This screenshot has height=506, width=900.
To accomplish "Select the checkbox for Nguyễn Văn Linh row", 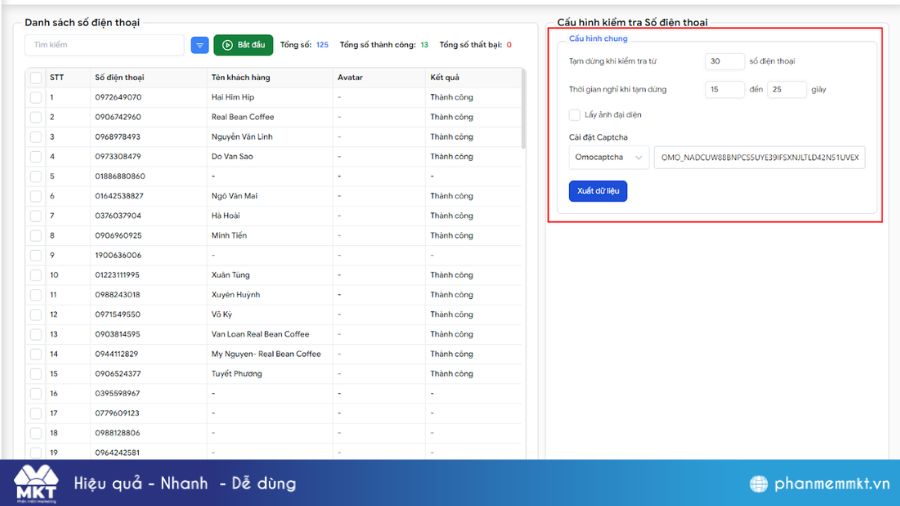I will pos(36,137).
